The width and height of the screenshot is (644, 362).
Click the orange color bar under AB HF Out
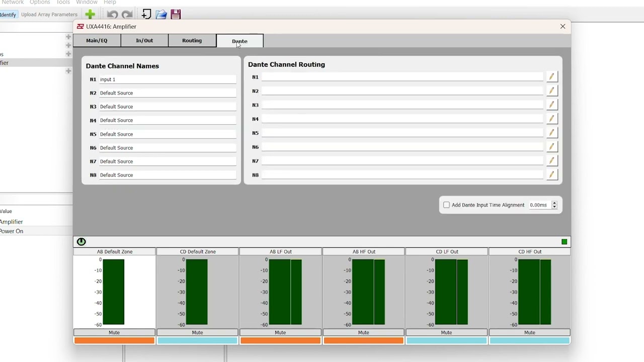point(363,340)
